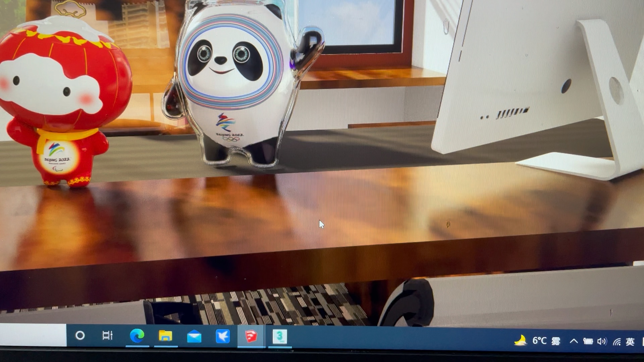Image resolution: width=644 pixels, height=362 pixels.
Task: Open the Mail app from taskbar
Action: point(194,337)
